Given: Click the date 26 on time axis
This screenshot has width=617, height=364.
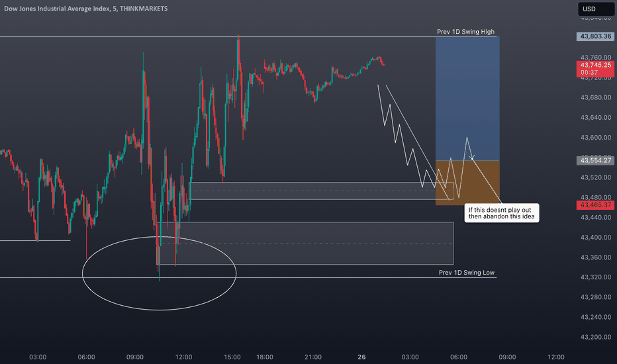Looking at the screenshot, I should pos(361,357).
